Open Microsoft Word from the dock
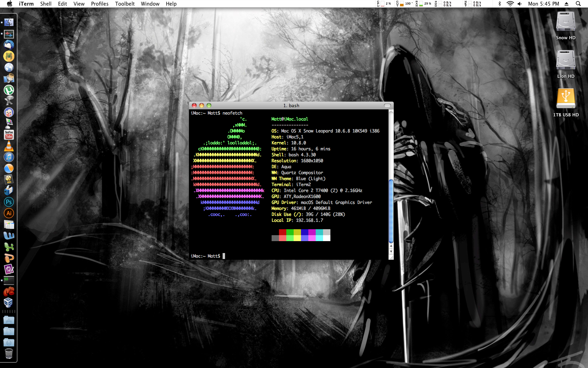Viewport: 588px width, 368px height. click(x=9, y=236)
